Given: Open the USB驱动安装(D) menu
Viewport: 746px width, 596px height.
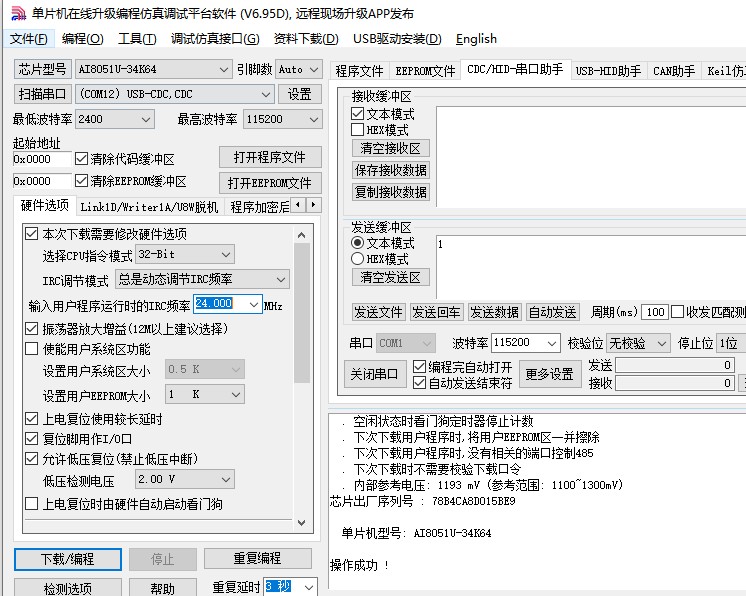Looking at the screenshot, I should (x=397, y=39).
